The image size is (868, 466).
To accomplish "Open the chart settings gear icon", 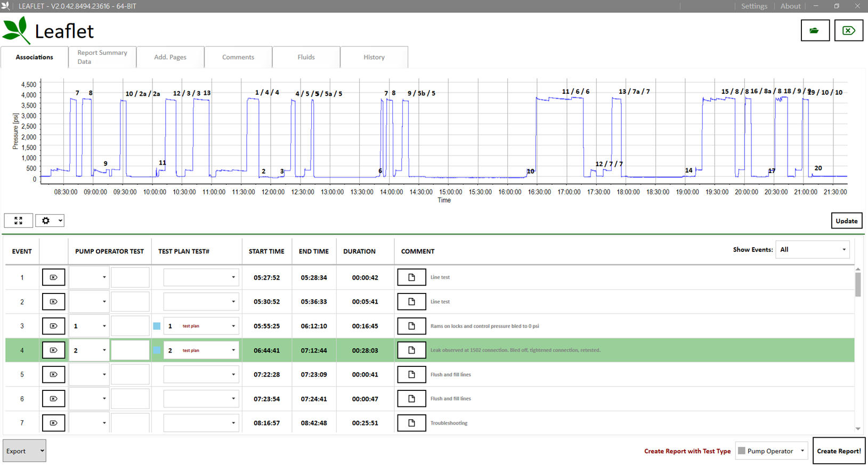I will click(46, 220).
